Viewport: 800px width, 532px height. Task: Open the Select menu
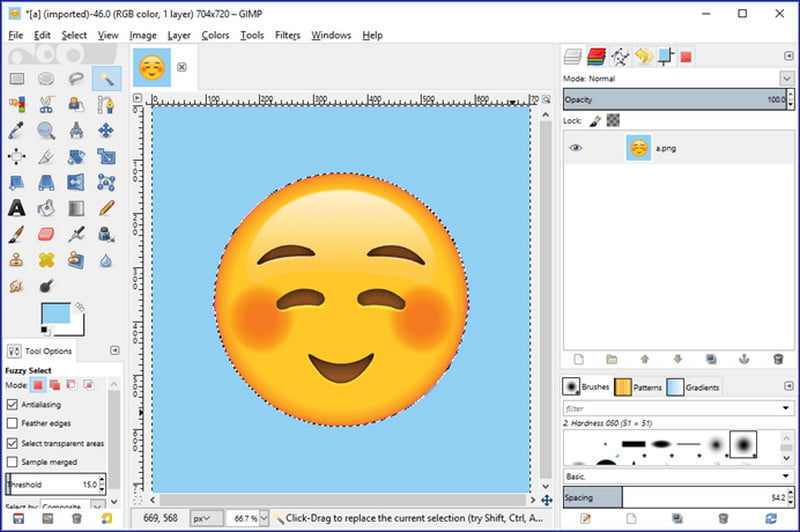74,35
